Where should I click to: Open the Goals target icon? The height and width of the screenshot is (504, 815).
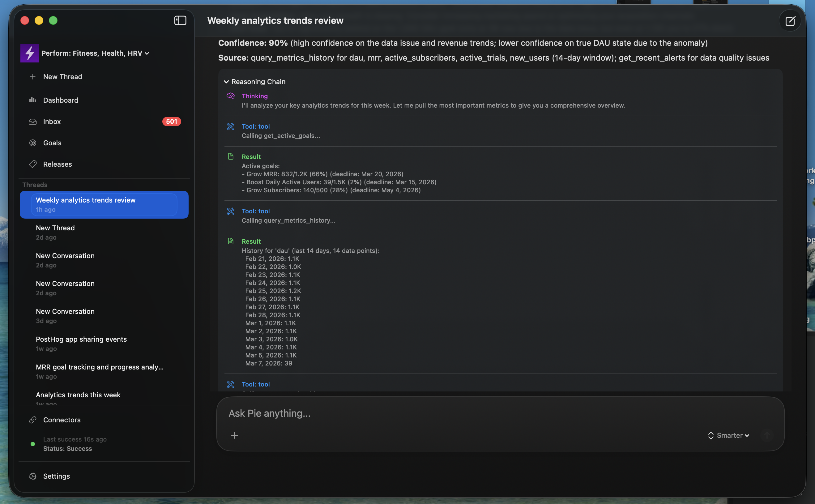33,143
